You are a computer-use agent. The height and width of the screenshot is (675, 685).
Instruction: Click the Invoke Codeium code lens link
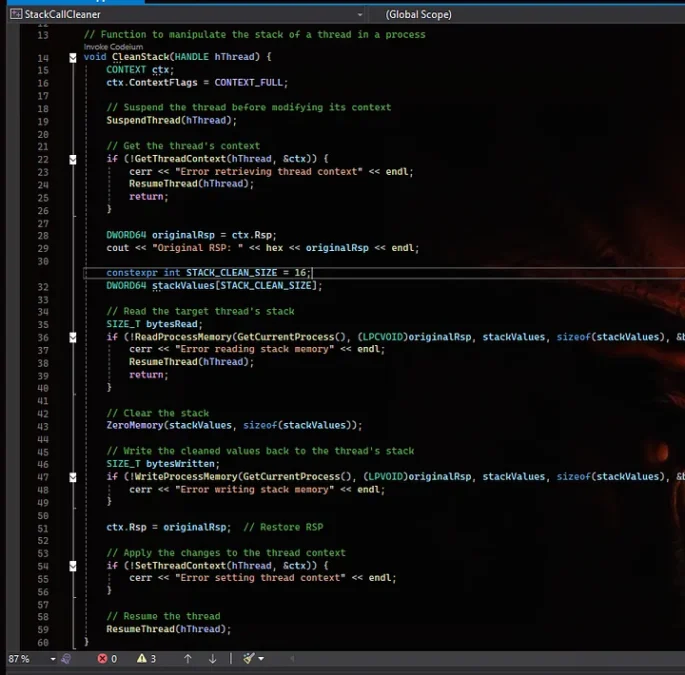tap(113, 47)
